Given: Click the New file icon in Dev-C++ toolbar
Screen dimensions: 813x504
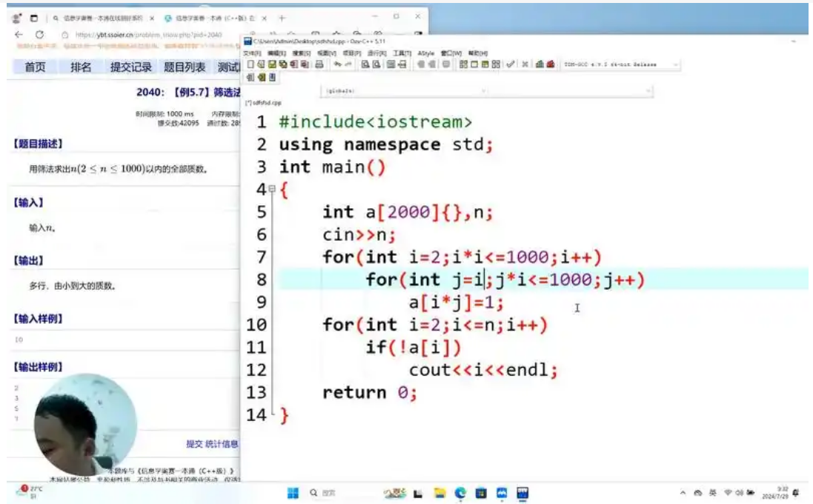Looking at the screenshot, I should point(250,64).
